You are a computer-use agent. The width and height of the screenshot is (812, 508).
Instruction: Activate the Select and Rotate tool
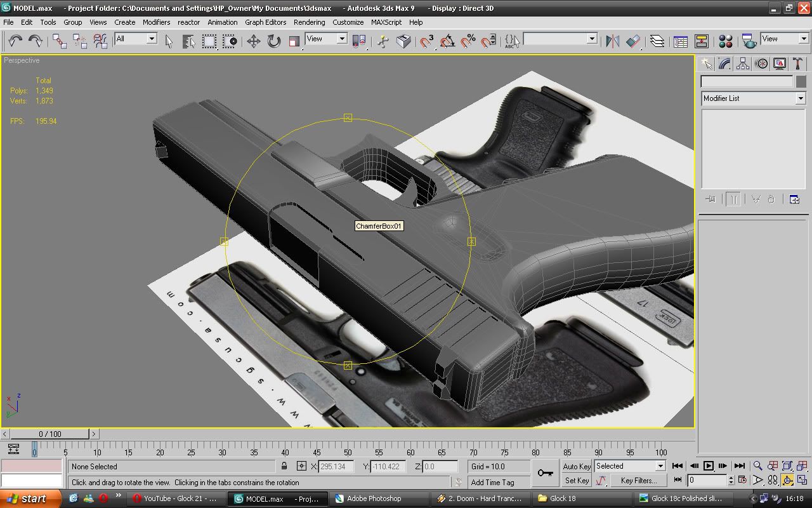(274, 41)
